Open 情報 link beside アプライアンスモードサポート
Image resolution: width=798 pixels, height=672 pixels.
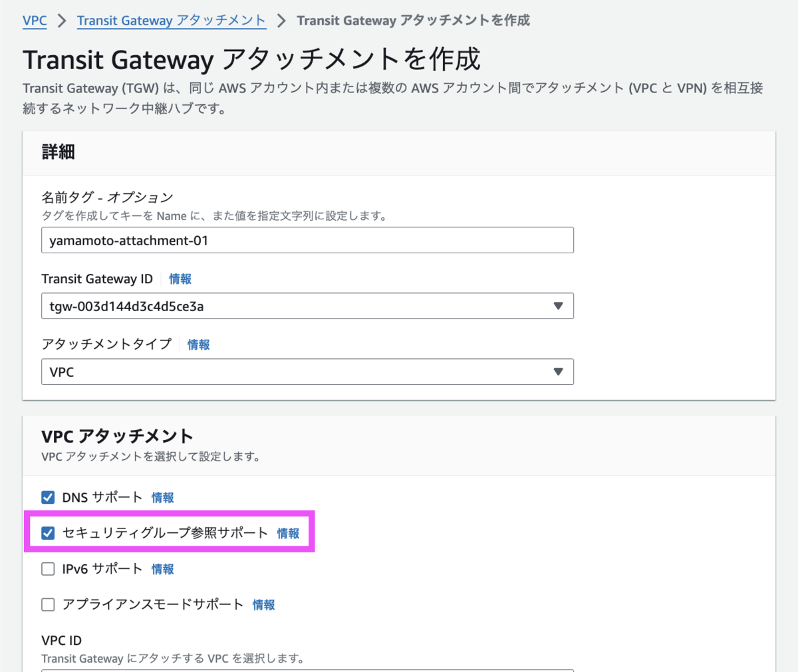click(264, 605)
